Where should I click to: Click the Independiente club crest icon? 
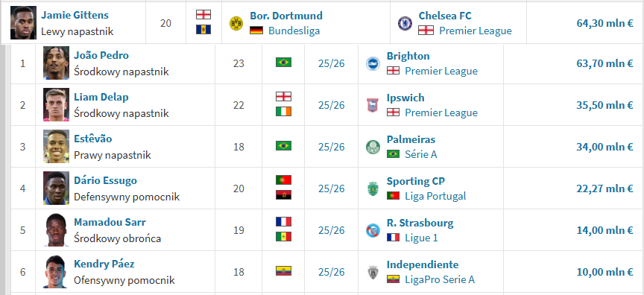[x=373, y=273]
